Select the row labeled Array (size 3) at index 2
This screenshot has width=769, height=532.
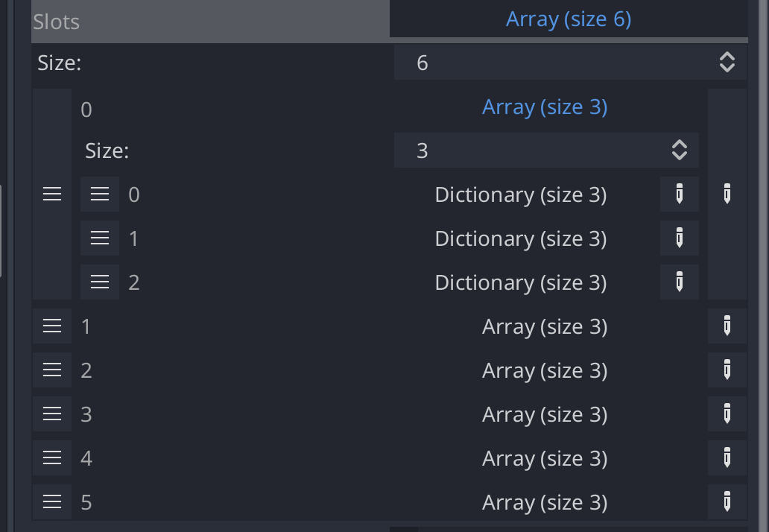click(545, 370)
